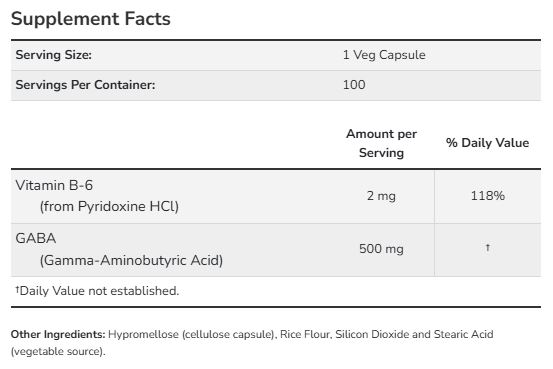553x369 pixels.
Task: Click the Daily Value not established footnote
Action: point(97,291)
